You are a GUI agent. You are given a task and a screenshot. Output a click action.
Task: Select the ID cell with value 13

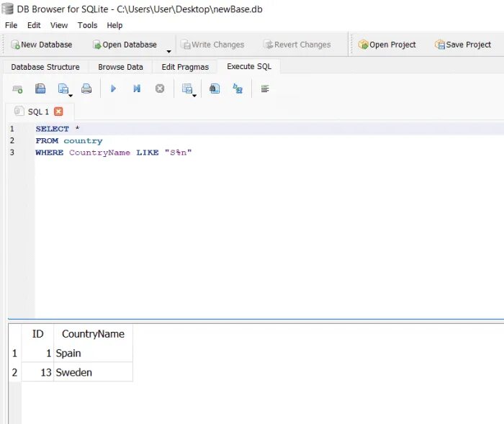coord(37,372)
